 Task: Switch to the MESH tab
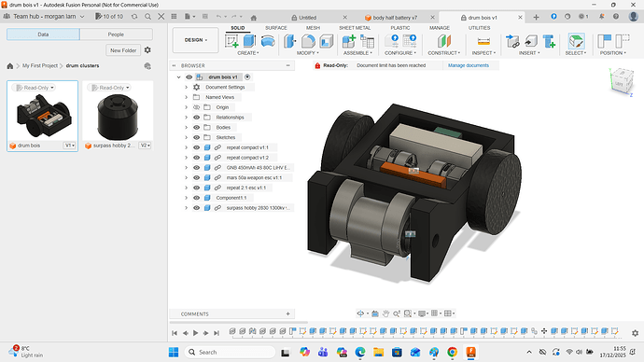point(313,28)
